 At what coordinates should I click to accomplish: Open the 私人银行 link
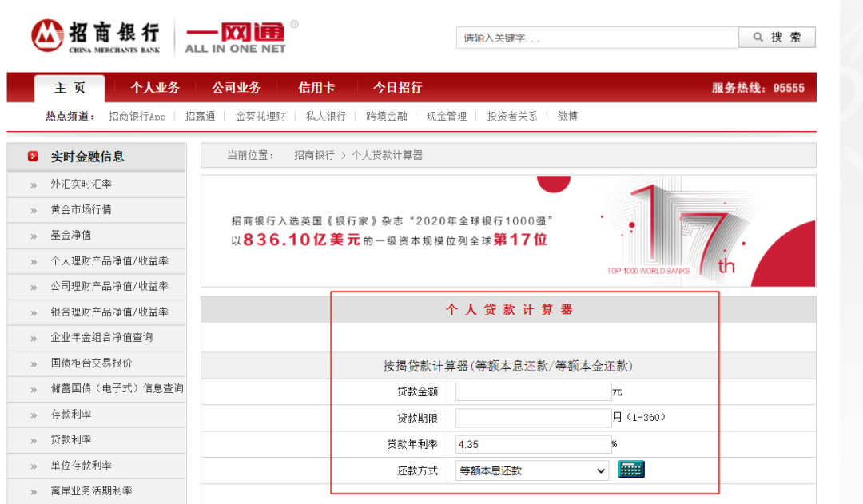click(x=326, y=116)
